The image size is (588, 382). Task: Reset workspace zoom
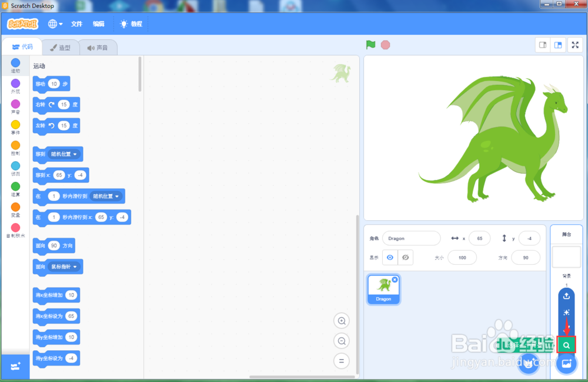[x=342, y=361]
